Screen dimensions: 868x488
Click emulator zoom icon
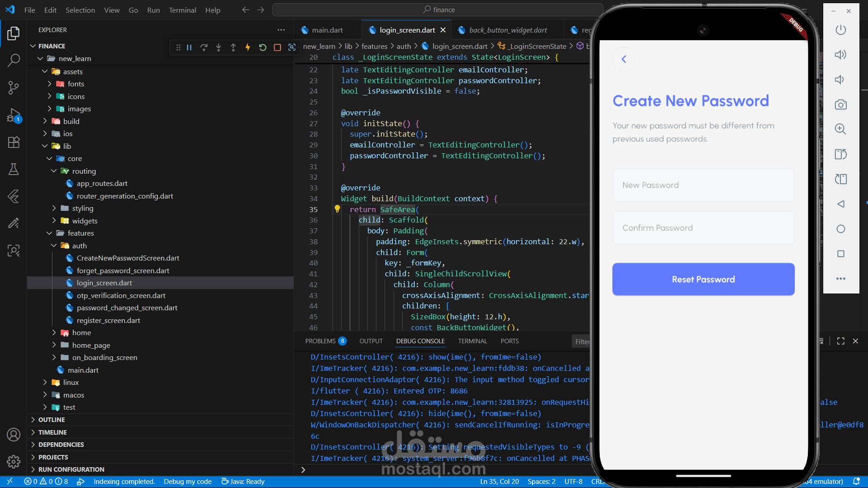[840, 129]
